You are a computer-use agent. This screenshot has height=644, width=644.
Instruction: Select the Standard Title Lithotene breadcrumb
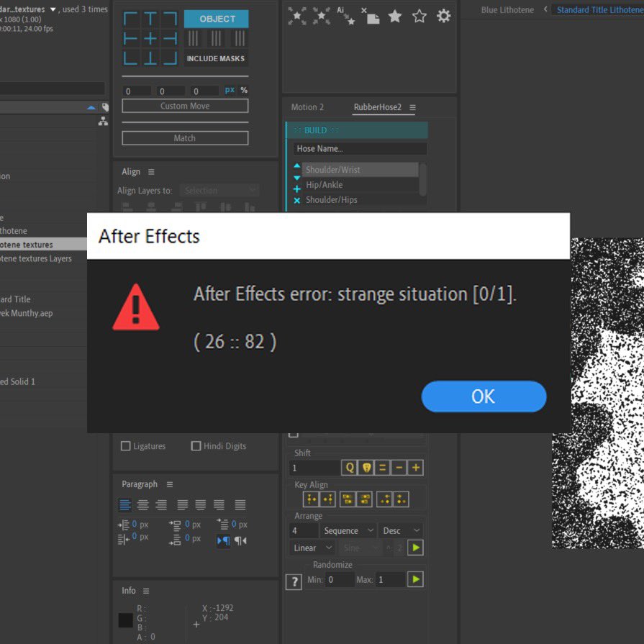(x=599, y=10)
